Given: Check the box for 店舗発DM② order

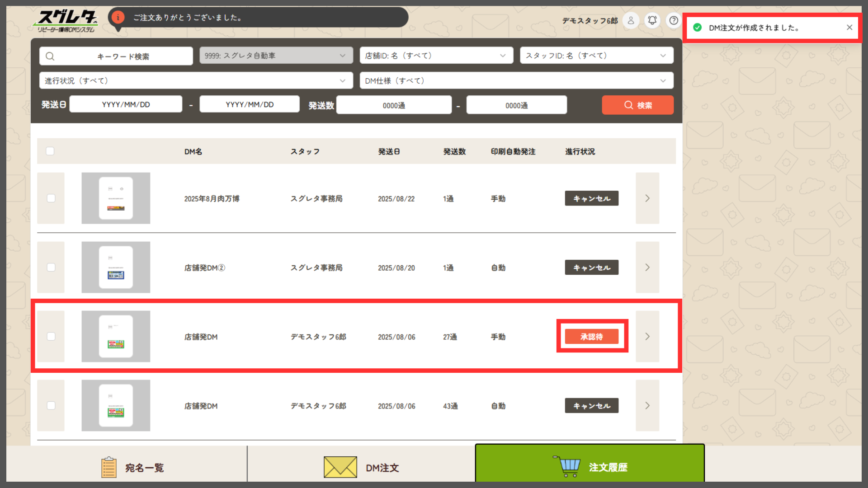Looking at the screenshot, I should pos(51,267).
